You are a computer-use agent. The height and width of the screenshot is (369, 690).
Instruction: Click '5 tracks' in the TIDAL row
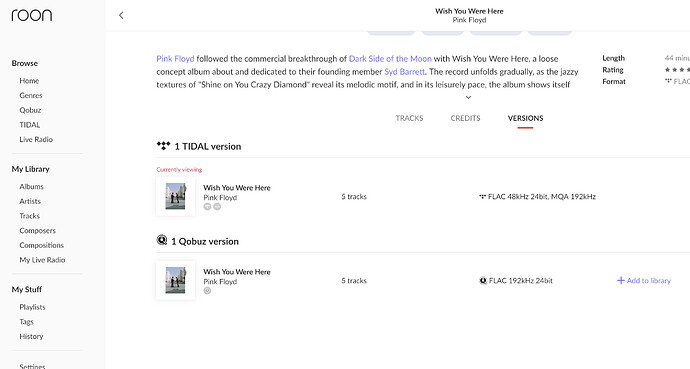point(354,197)
